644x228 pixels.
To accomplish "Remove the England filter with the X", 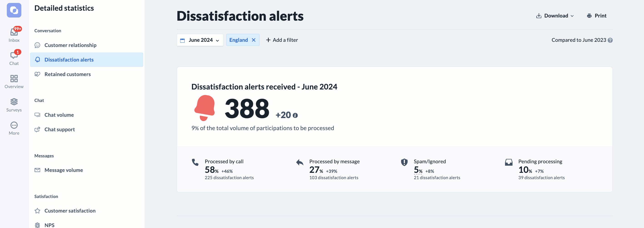I will (253, 40).
